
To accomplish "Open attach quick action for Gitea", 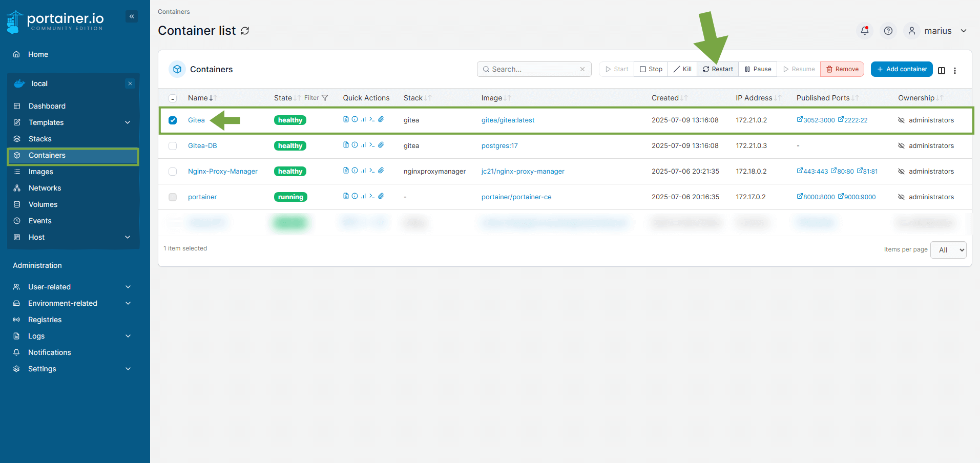I will tap(381, 119).
